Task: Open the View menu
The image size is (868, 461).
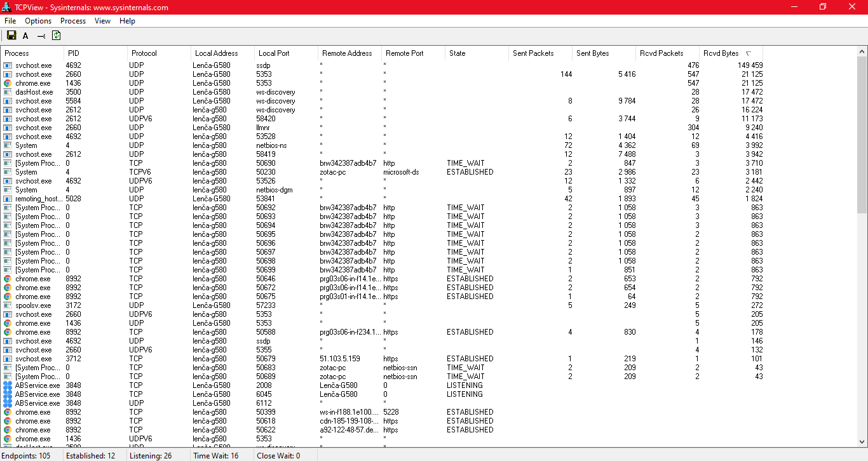Action: (x=102, y=21)
